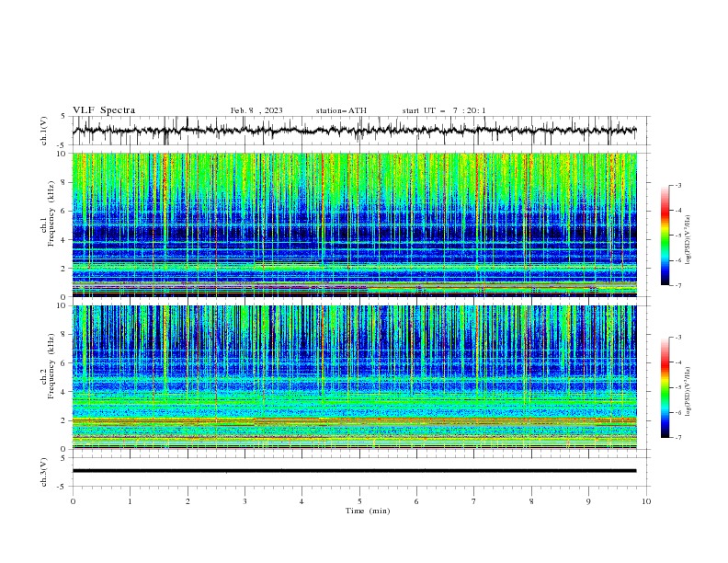Click the 10 kHz tick on ch.2 frequency axis
The width and height of the screenshot is (728, 563).
click(x=63, y=305)
